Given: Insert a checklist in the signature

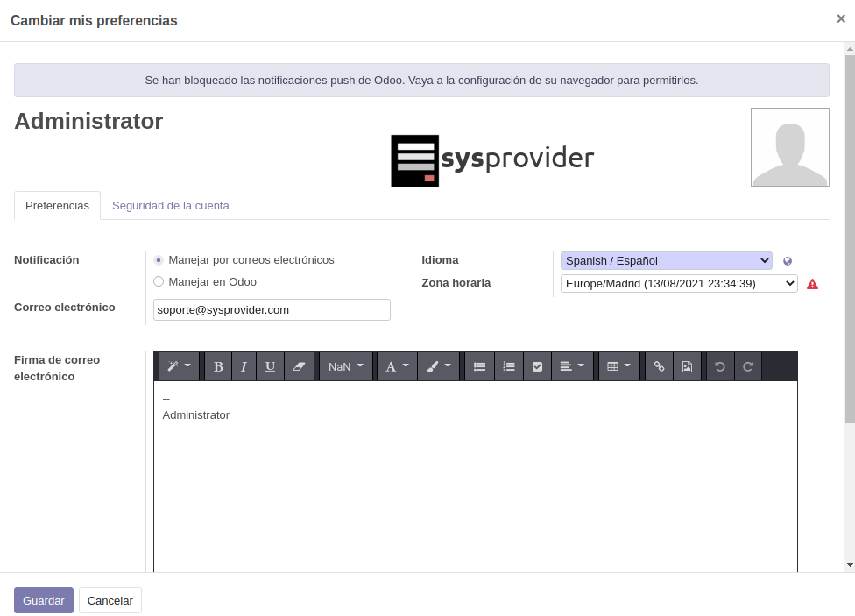Looking at the screenshot, I should coord(537,366).
